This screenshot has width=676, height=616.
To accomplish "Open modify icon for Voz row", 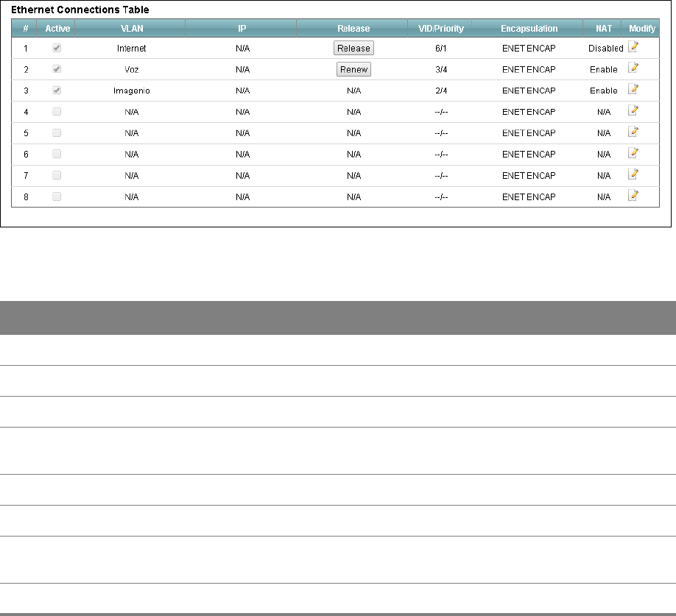I will pyautogui.click(x=633, y=68).
